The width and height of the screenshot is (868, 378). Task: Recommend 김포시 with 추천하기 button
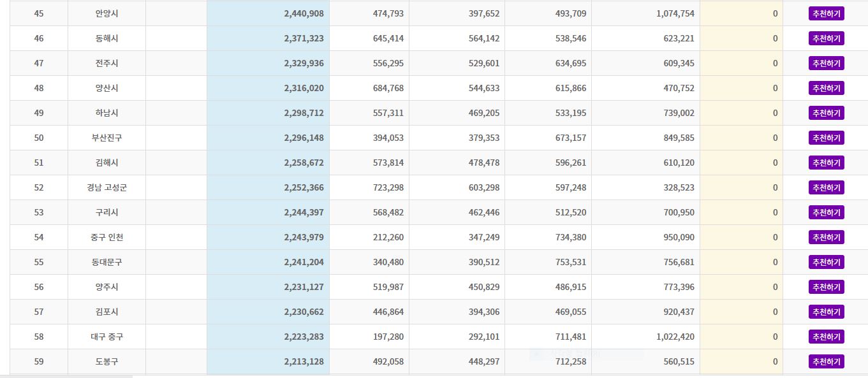tap(826, 312)
